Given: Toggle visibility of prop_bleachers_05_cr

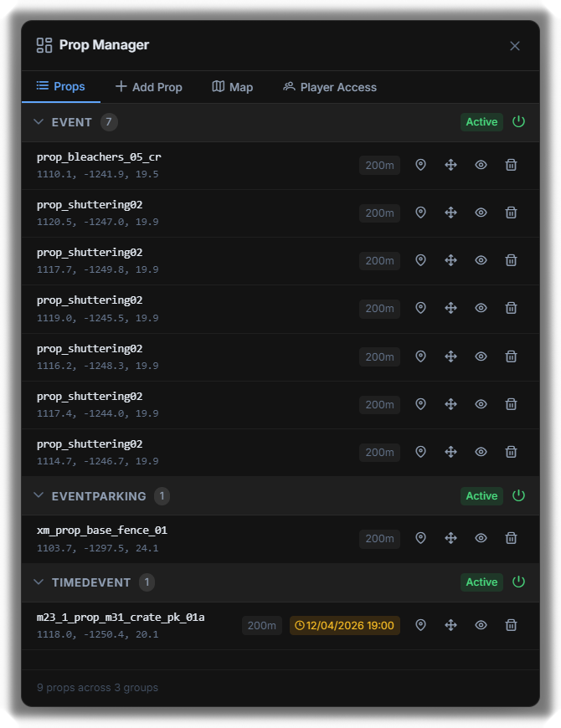Looking at the screenshot, I should (481, 165).
